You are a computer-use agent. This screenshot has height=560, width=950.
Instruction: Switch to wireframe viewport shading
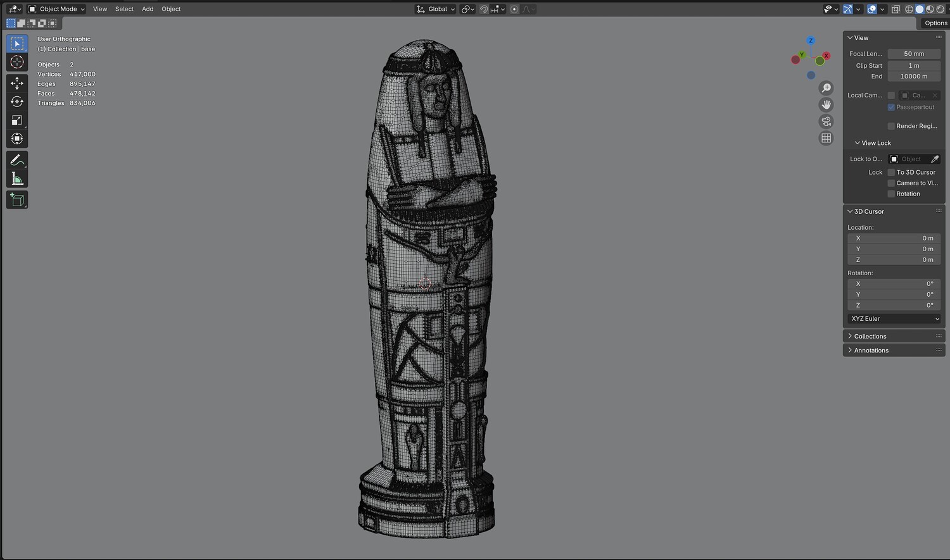point(909,9)
